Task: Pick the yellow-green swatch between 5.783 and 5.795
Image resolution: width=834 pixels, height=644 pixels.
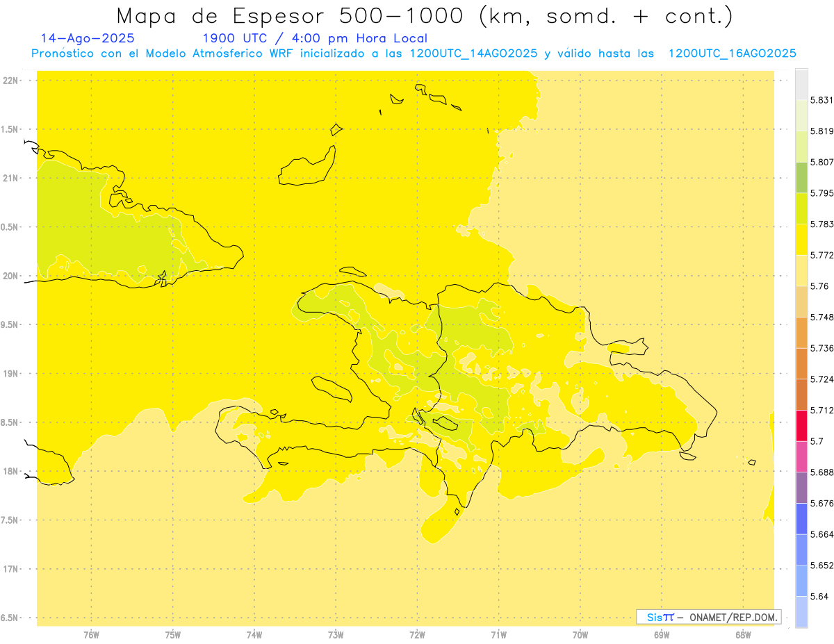Action: (x=801, y=208)
